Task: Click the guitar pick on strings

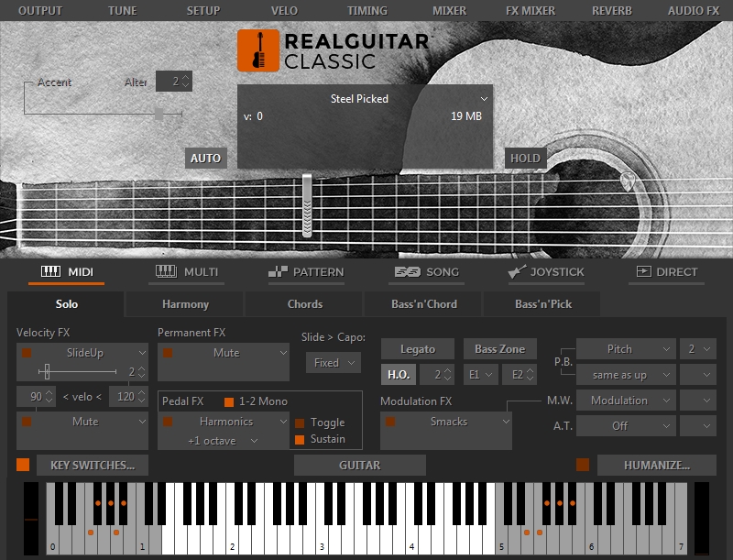Action: tap(627, 181)
